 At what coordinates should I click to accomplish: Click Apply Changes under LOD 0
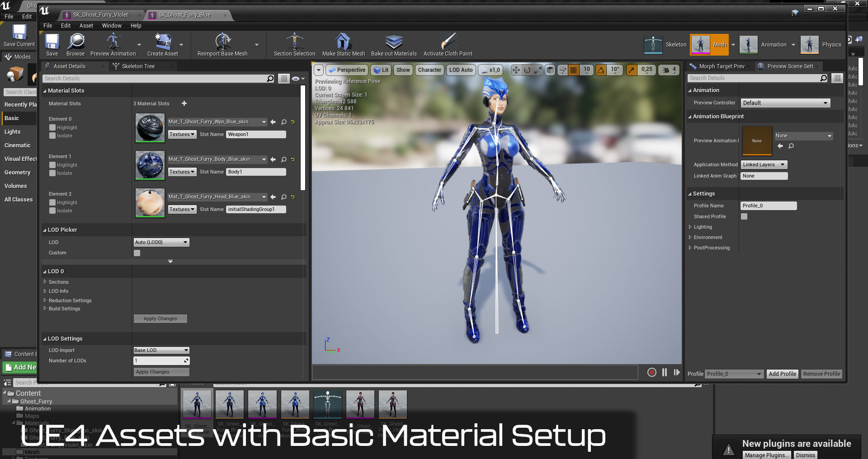coord(160,318)
